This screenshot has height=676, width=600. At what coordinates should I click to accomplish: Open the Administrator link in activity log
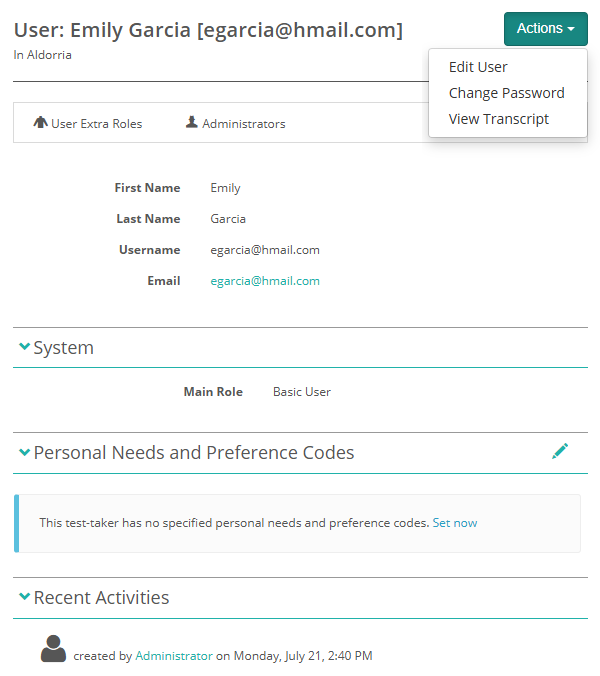click(174, 656)
